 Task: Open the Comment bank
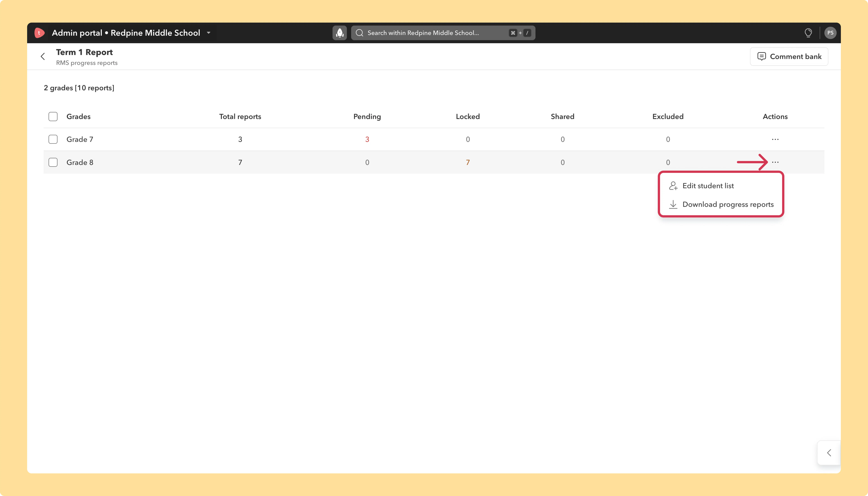789,56
